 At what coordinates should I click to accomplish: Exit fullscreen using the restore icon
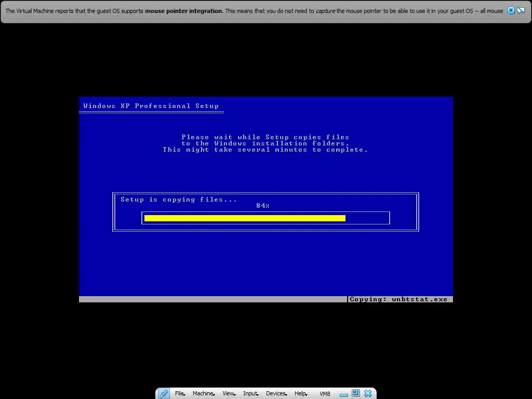[355, 393]
